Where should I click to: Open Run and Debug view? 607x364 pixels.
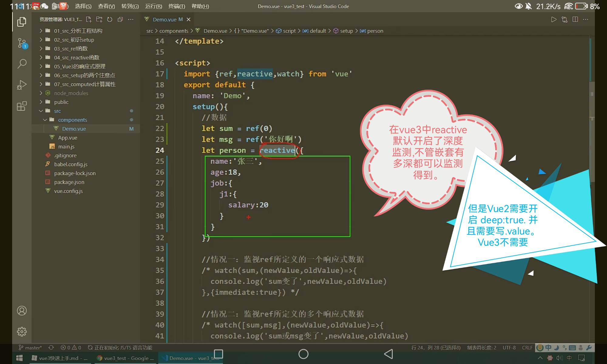[x=22, y=85]
